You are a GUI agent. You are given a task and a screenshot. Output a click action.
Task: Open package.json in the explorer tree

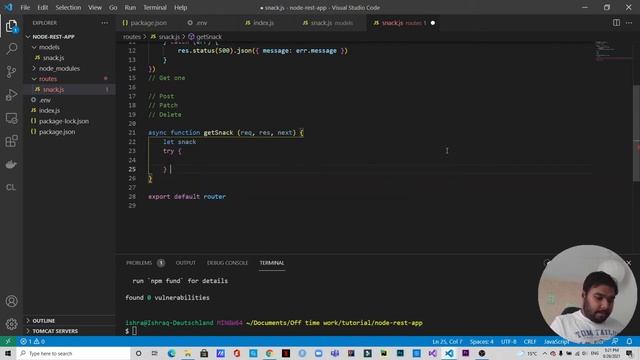(57, 132)
